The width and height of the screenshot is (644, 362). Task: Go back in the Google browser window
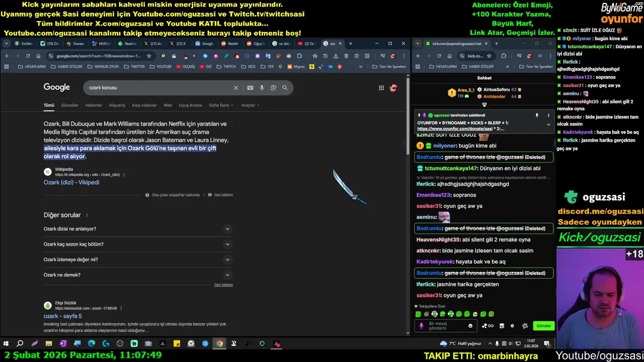click(x=7, y=56)
